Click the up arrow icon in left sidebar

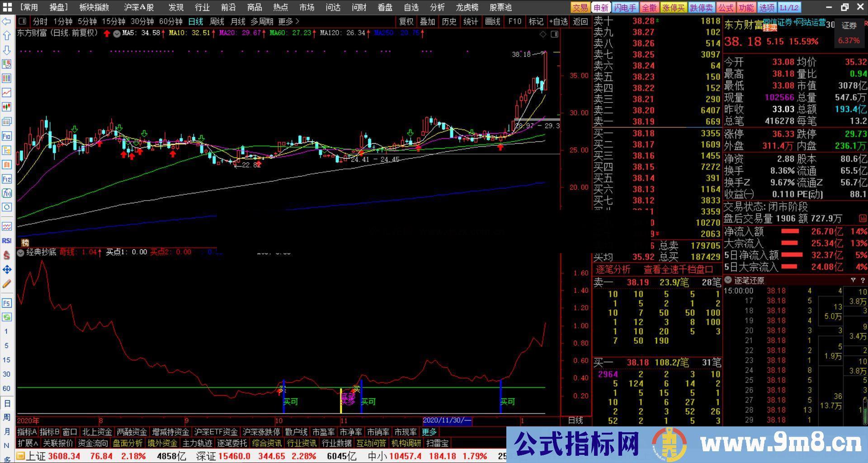click(x=6, y=35)
